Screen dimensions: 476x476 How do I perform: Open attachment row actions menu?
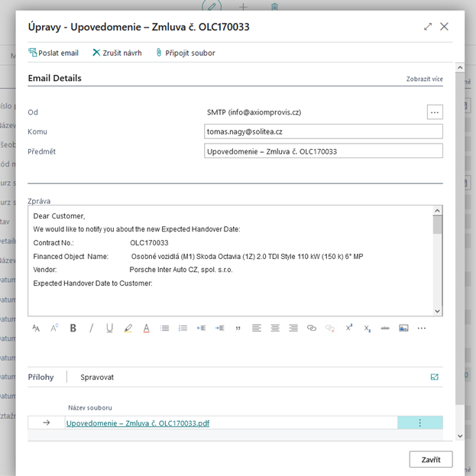[x=419, y=423]
